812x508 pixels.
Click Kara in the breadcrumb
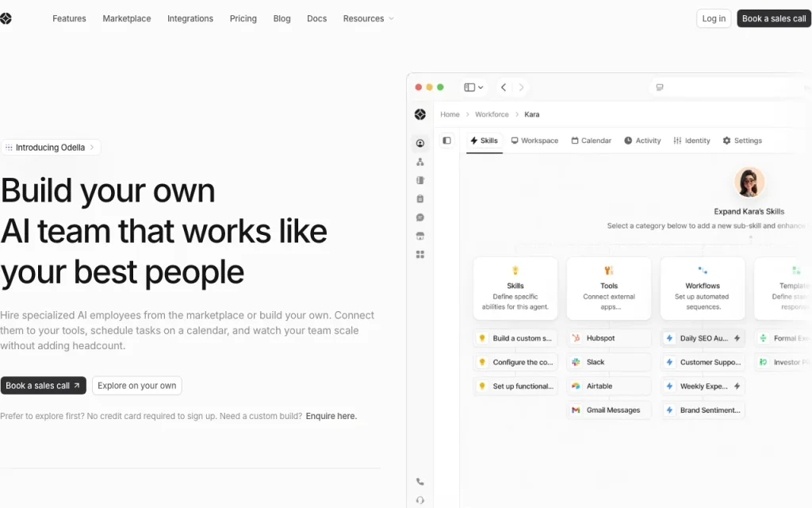[532, 114]
